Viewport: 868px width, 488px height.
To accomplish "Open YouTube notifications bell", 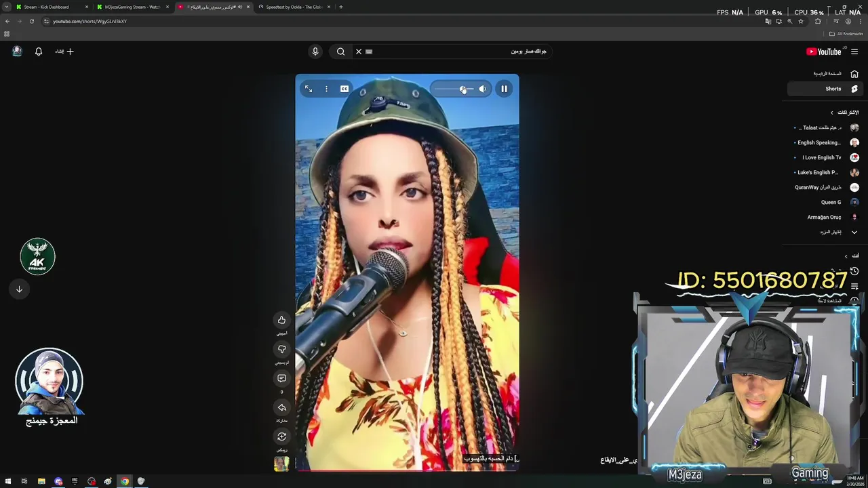I will (39, 52).
